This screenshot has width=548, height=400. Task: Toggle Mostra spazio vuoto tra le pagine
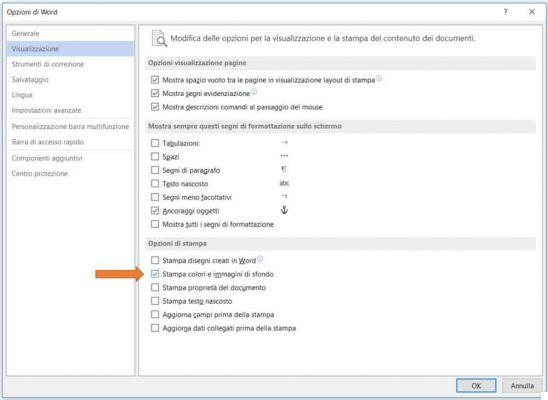[x=155, y=80]
